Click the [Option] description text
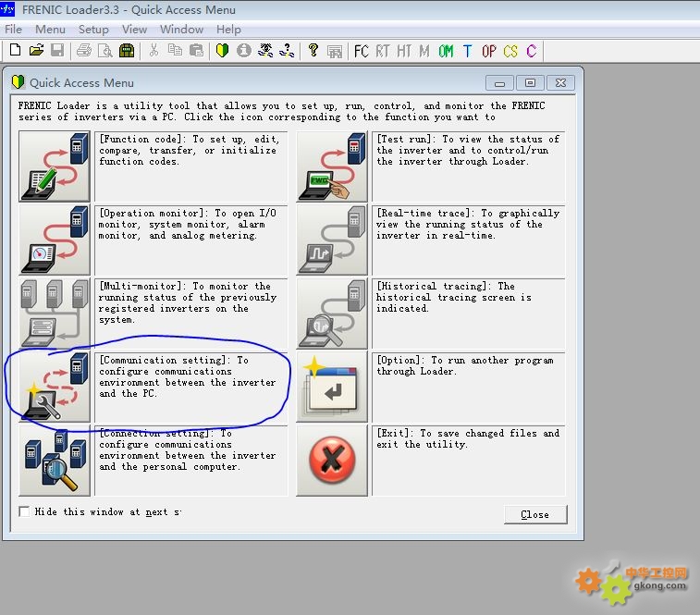The height and width of the screenshot is (615, 700). (x=465, y=366)
